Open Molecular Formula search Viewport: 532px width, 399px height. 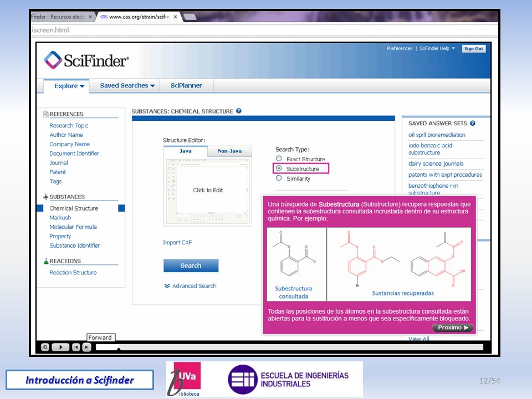(x=73, y=227)
